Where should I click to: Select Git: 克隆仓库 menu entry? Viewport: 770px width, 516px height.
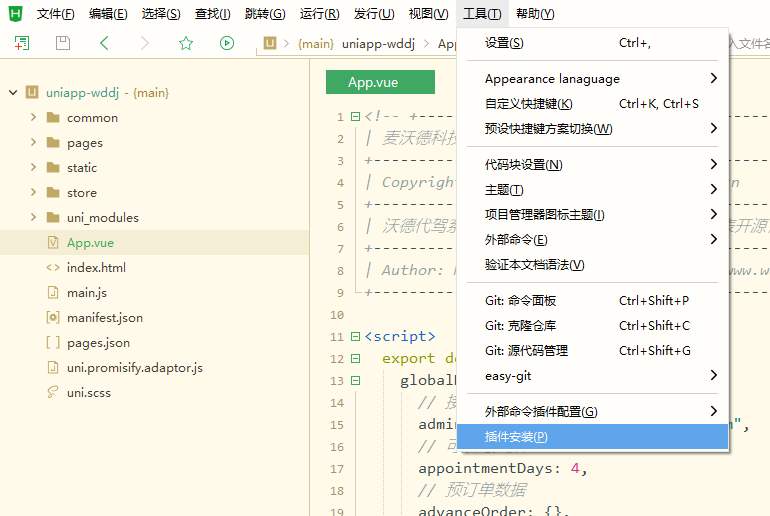coord(593,326)
